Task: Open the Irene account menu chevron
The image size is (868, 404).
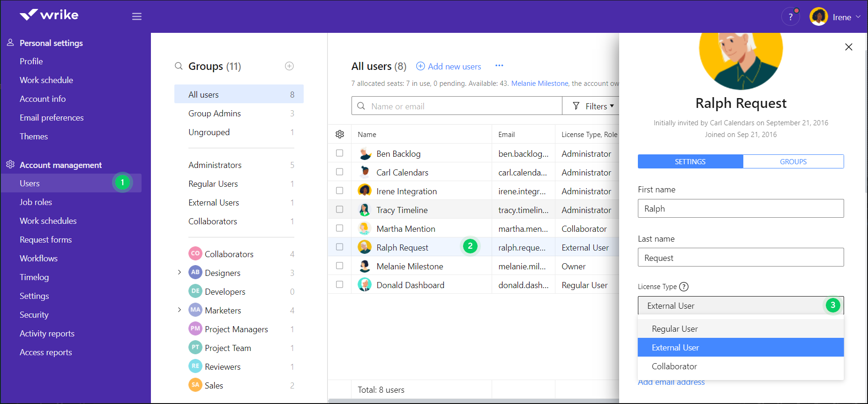Action: 858,17
